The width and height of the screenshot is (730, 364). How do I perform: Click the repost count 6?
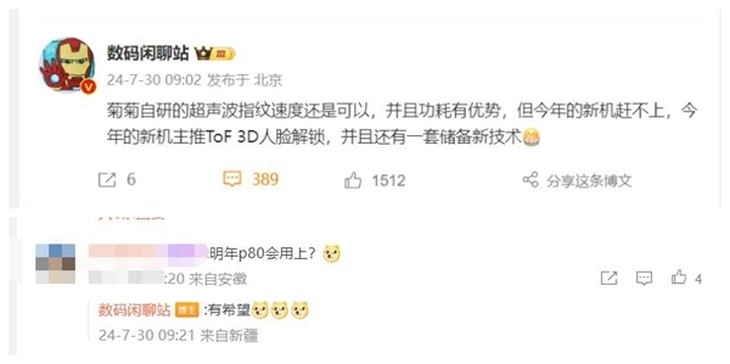[131, 180]
